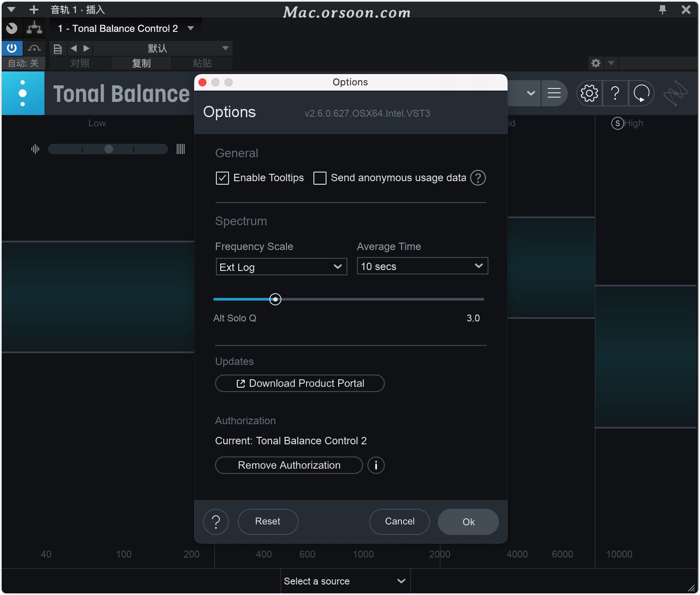The height and width of the screenshot is (595, 700).
Task: Click the iZotope logo icon
Action: [675, 93]
